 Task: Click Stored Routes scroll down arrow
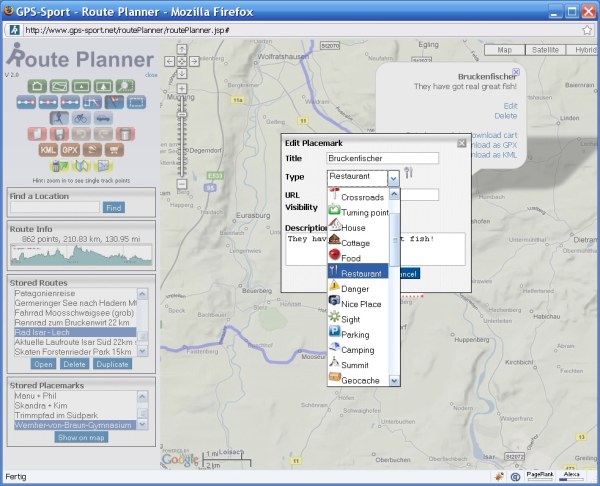coord(142,351)
